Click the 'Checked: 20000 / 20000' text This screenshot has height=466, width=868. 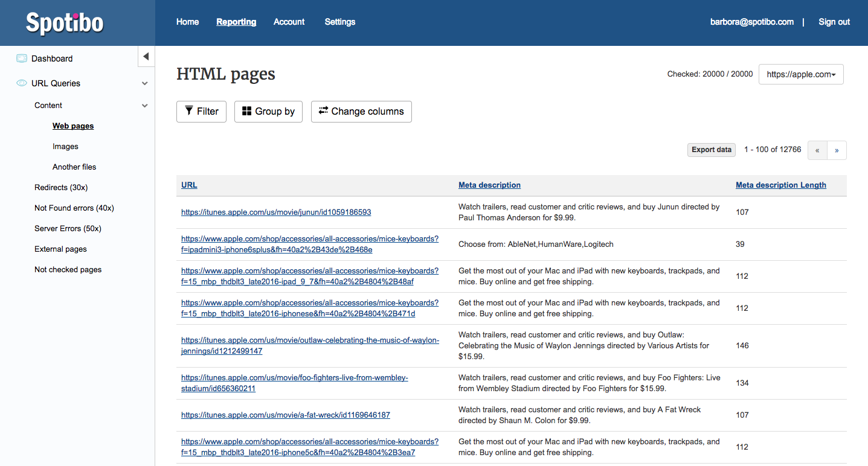click(710, 74)
